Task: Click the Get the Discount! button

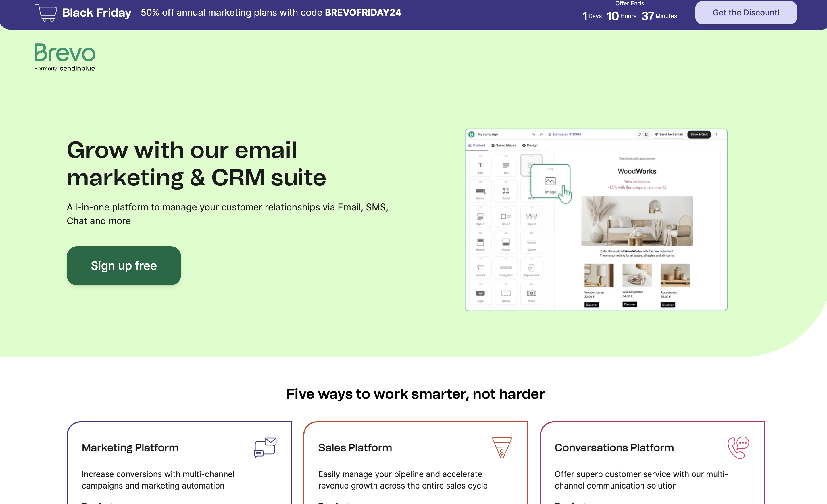Action: point(746,13)
